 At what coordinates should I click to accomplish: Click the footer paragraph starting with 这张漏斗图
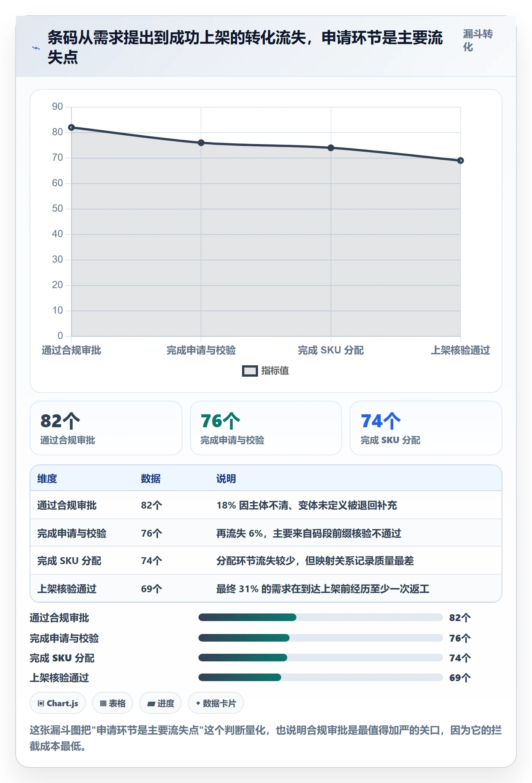pyautogui.click(x=266, y=738)
